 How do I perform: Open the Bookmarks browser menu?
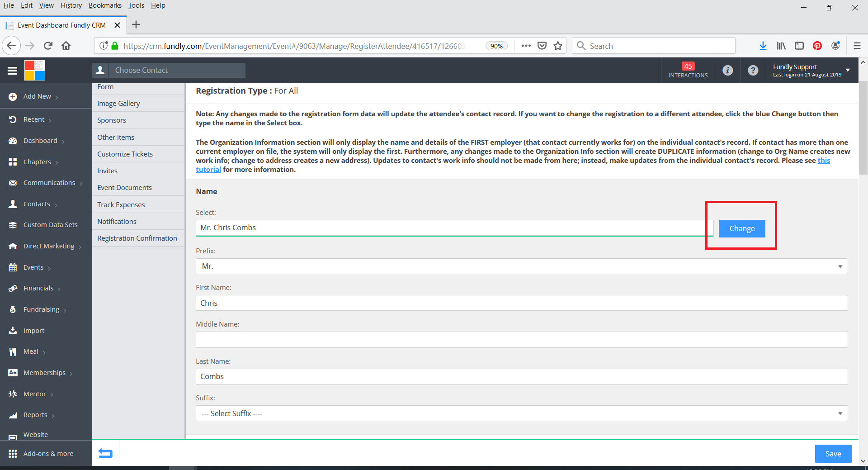[x=105, y=5]
